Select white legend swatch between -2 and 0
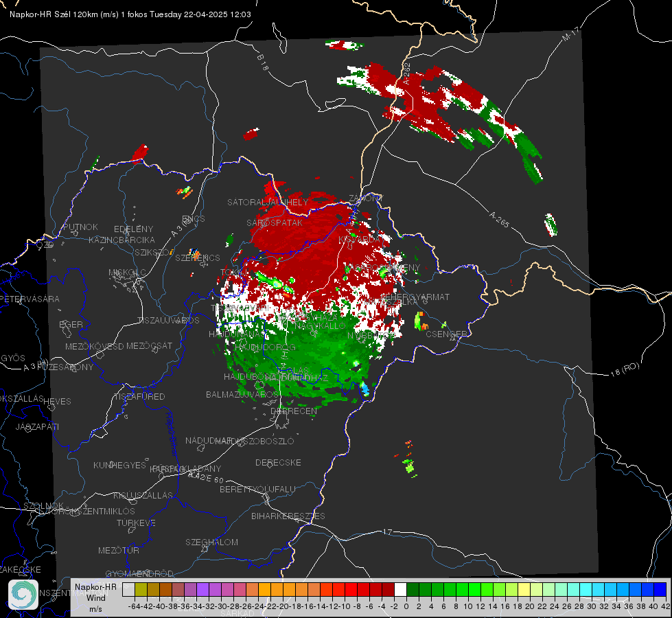Viewport: 672px width, 618px height. click(400, 590)
